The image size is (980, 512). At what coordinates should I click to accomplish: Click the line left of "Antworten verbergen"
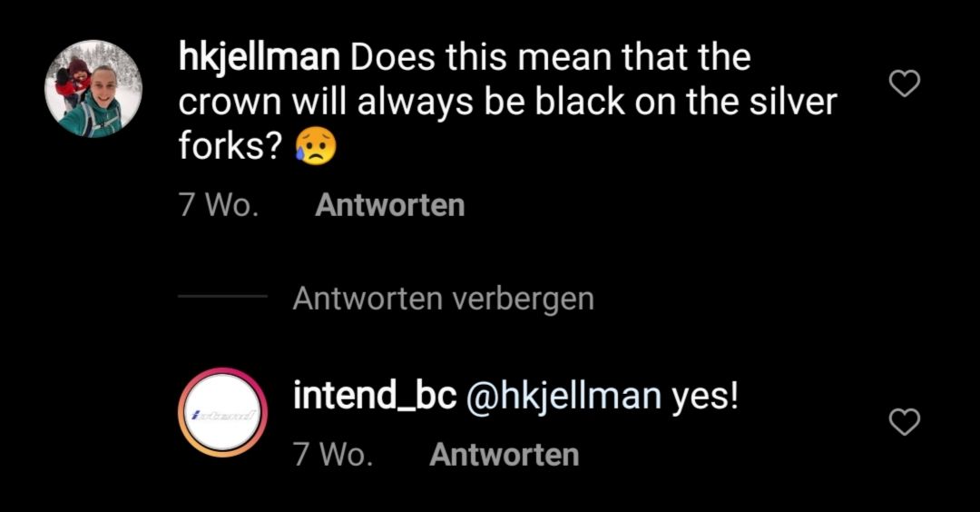pyautogui.click(x=222, y=297)
